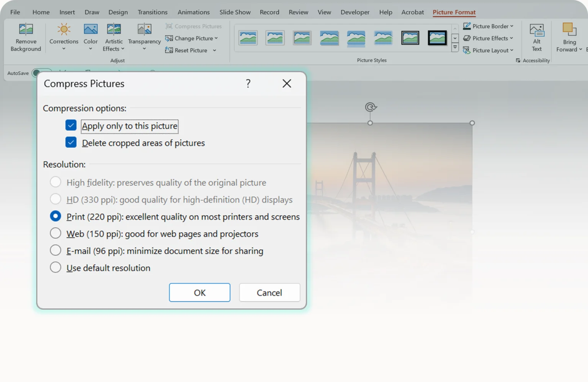Open the Picture Styles dialog launcher
This screenshot has height=382, width=588.
click(x=518, y=60)
